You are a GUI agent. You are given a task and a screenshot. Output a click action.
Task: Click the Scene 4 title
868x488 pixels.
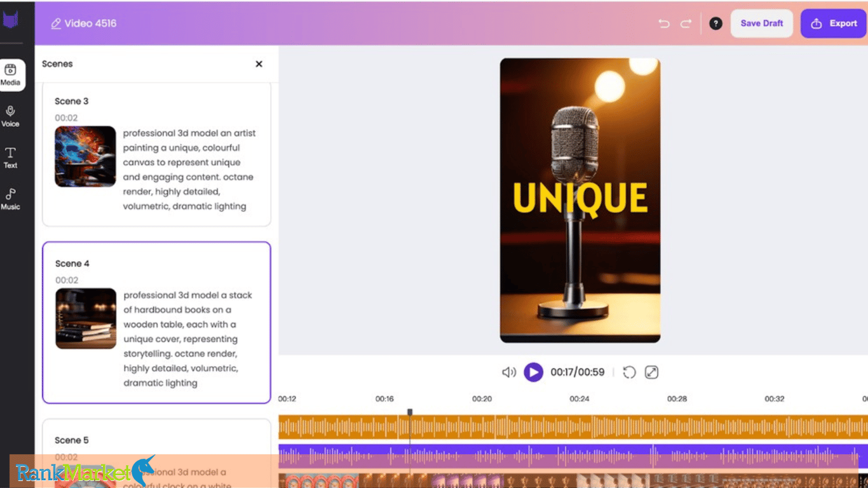tap(72, 264)
